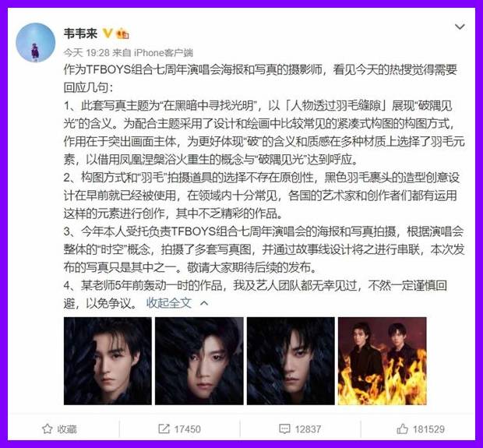Click the gold V verification badge
Image resolution: width=483 pixels, height=448 pixels.
[108, 33]
